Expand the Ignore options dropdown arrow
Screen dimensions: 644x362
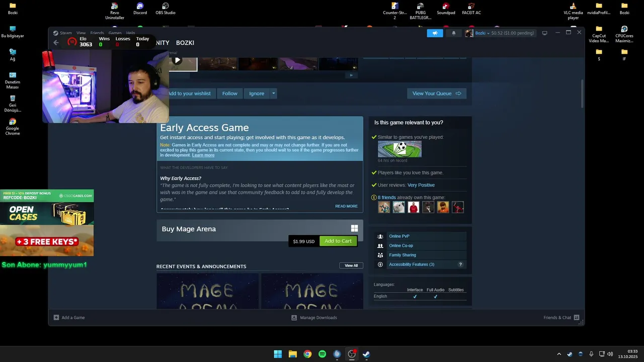click(274, 94)
